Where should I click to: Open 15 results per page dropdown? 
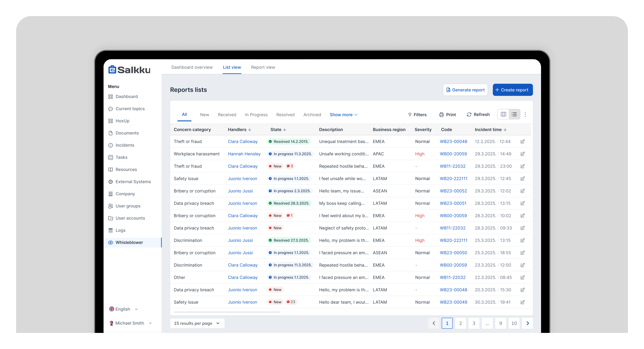pyautogui.click(x=197, y=323)
